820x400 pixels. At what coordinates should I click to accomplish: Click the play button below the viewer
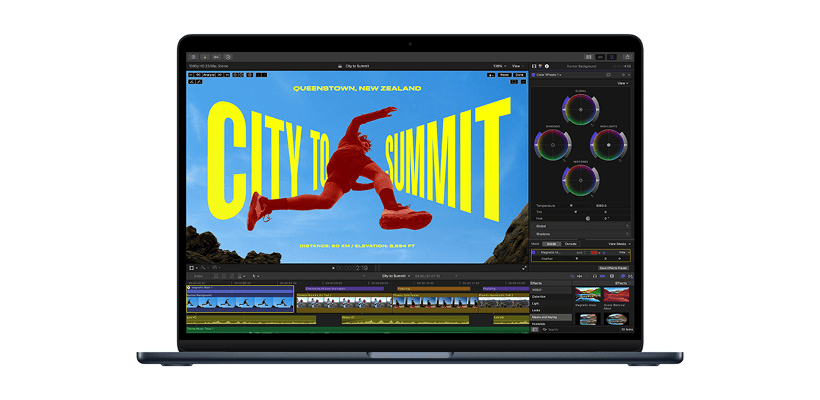(x=333, y=268)
